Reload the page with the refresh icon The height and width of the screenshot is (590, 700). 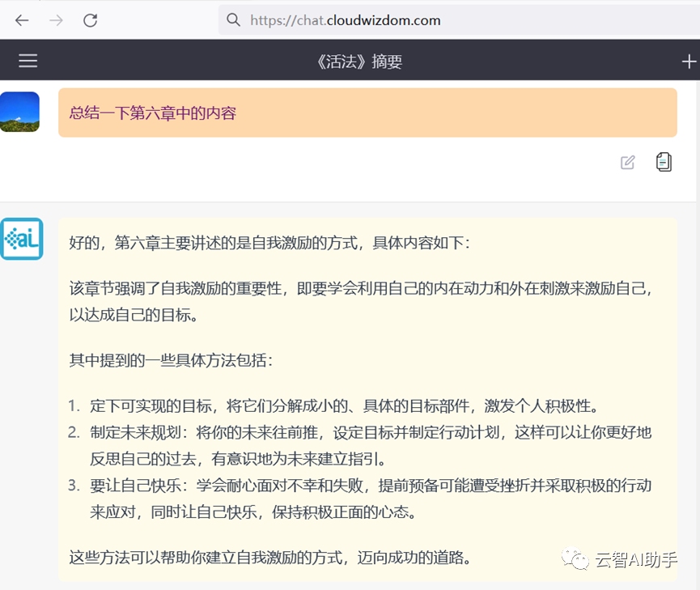tap(90, 20)
